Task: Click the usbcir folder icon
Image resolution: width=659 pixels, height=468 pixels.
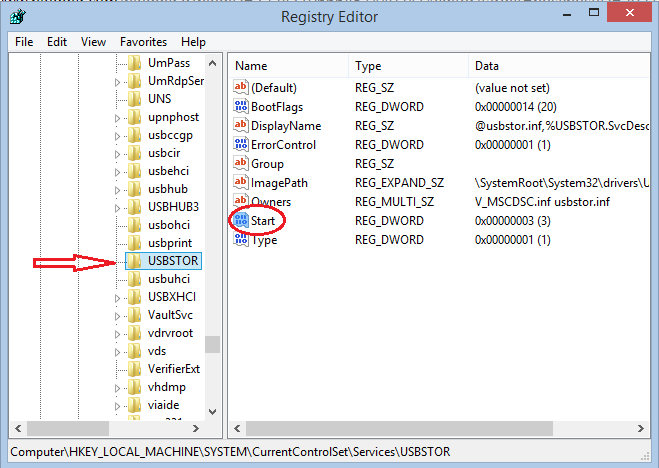Action: point(134,153)
